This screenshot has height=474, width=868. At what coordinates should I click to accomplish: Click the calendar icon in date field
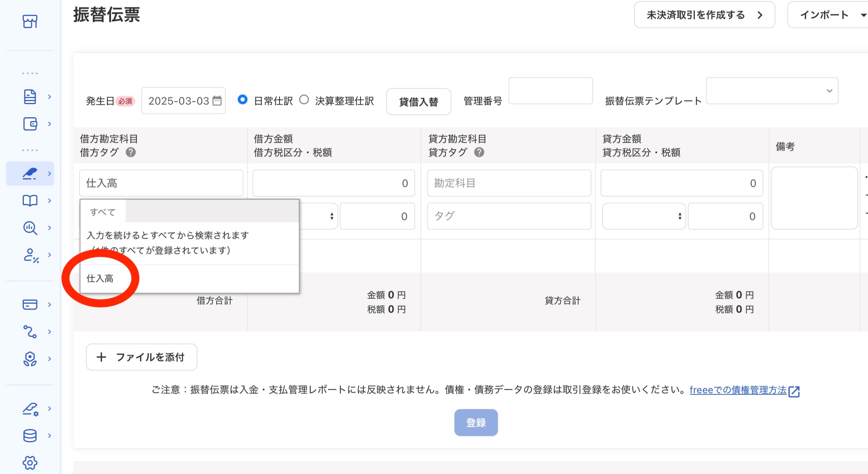click(x=217, y=100)
